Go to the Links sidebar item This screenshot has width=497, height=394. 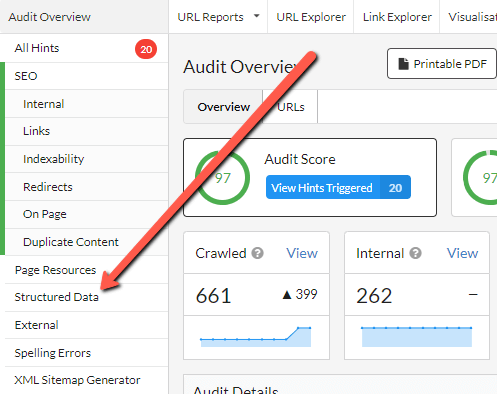[x=36, y=131]
